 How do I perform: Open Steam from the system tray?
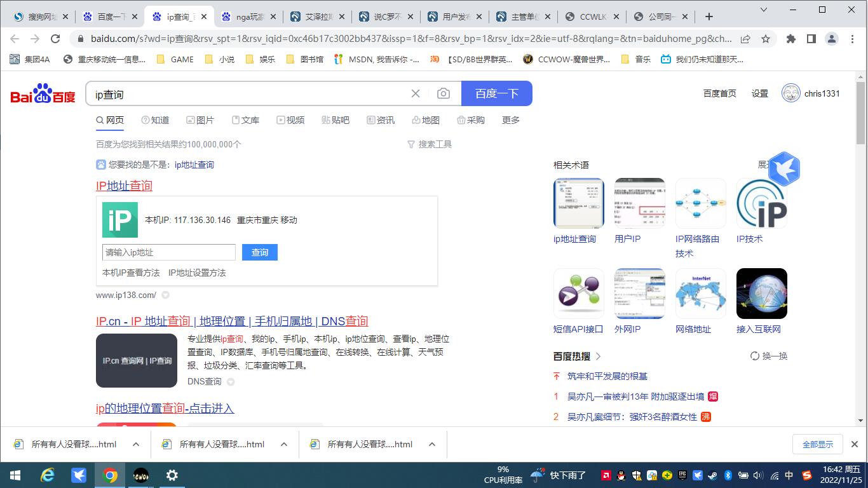712,475
